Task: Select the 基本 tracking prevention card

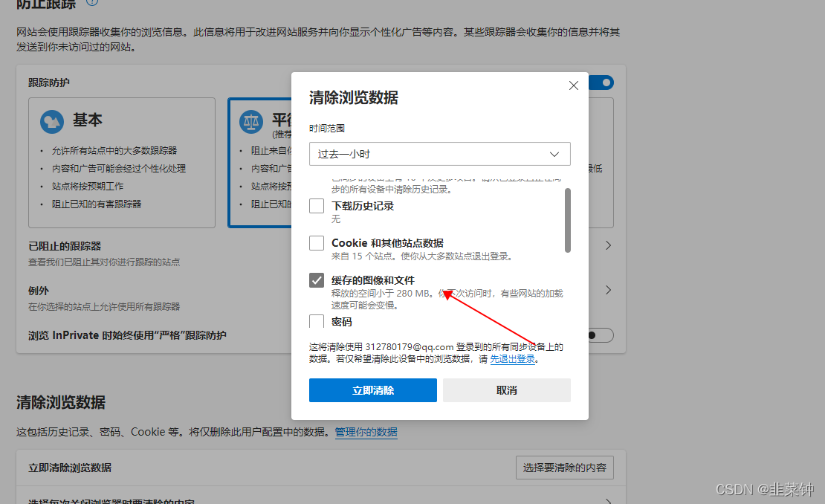Action: coord(121,164)
